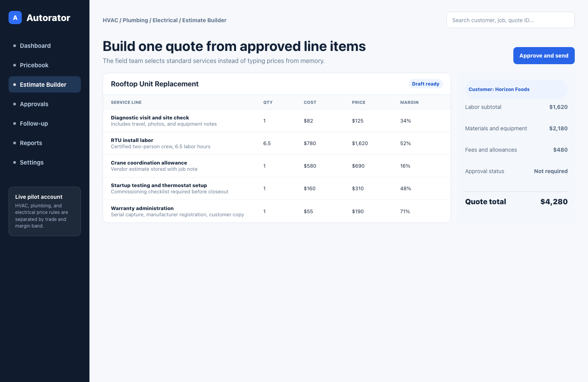Click the Materials and equipment $2,180 amount
The image size is (588, 382).
click(558, 128)
